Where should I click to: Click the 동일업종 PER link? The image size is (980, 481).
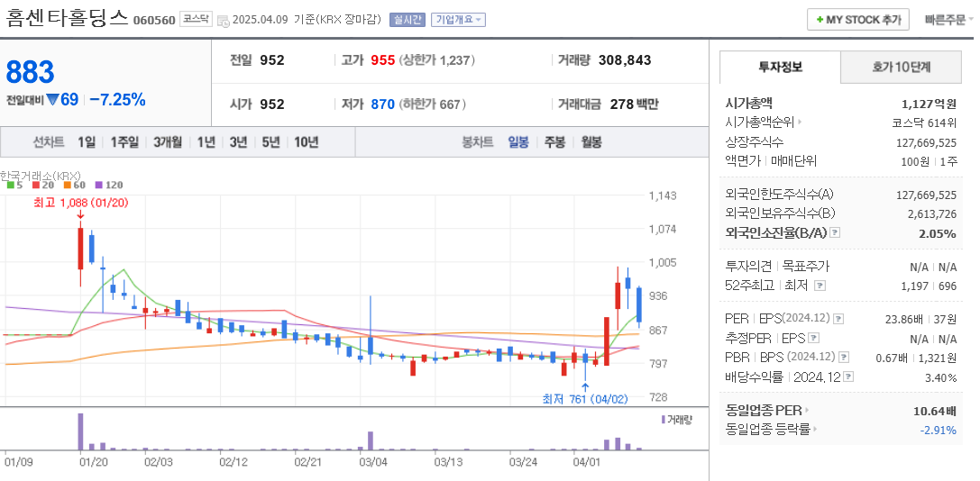tap(764, 411)
